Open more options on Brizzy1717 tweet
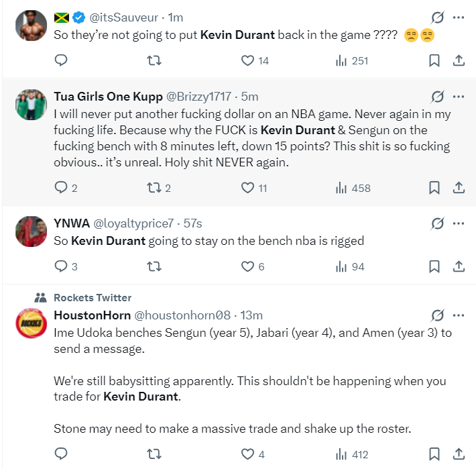 (459, 96)
